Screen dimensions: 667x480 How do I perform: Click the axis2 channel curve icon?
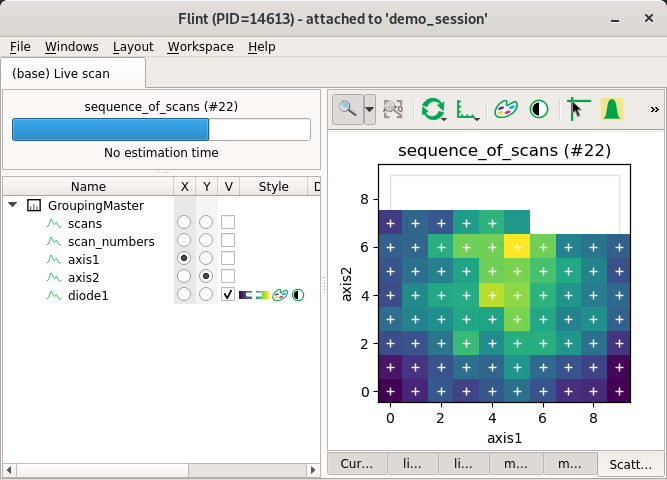pos(54,277)
